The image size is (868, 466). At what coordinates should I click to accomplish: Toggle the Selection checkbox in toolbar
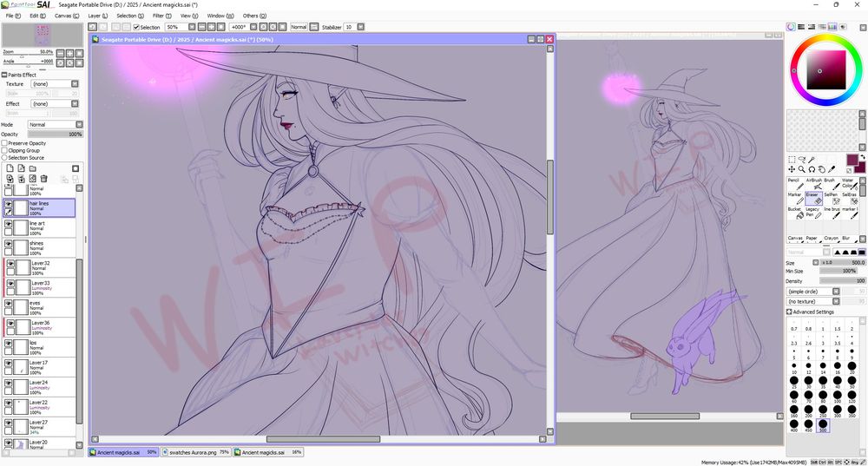coord(136,27)
